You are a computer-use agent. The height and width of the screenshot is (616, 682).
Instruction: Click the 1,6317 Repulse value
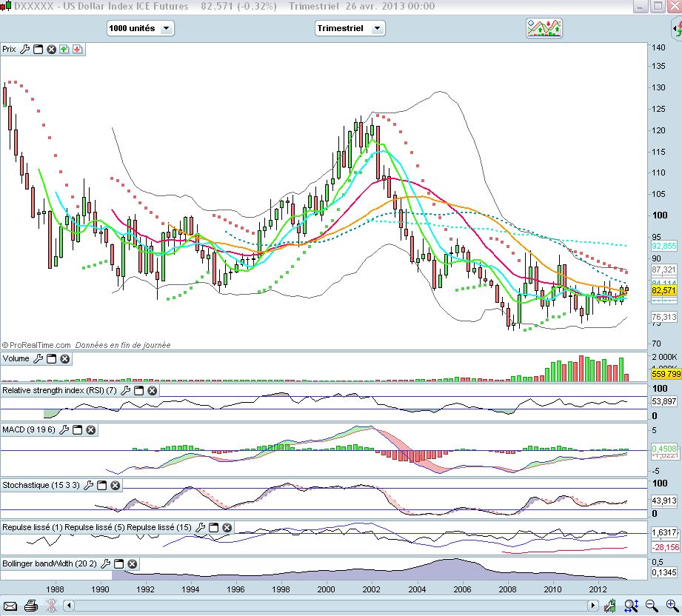point(663,532)
